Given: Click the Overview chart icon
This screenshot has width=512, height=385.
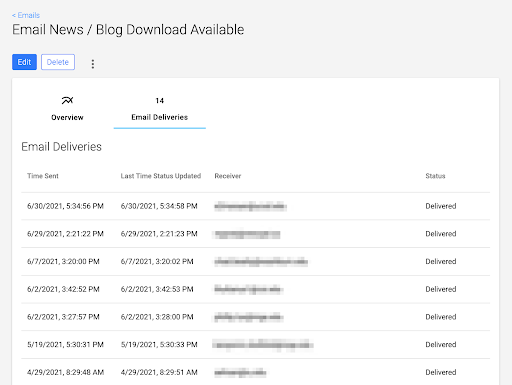Looking at the screenshot, I should click(67, 100).
